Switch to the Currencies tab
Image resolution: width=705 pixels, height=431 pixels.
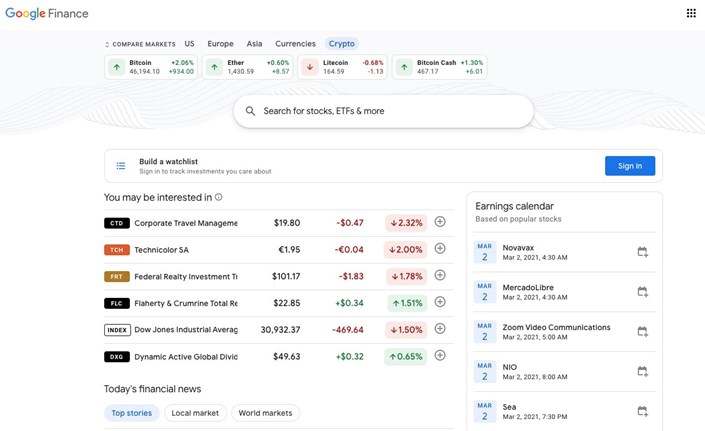[x=295, y=44]
